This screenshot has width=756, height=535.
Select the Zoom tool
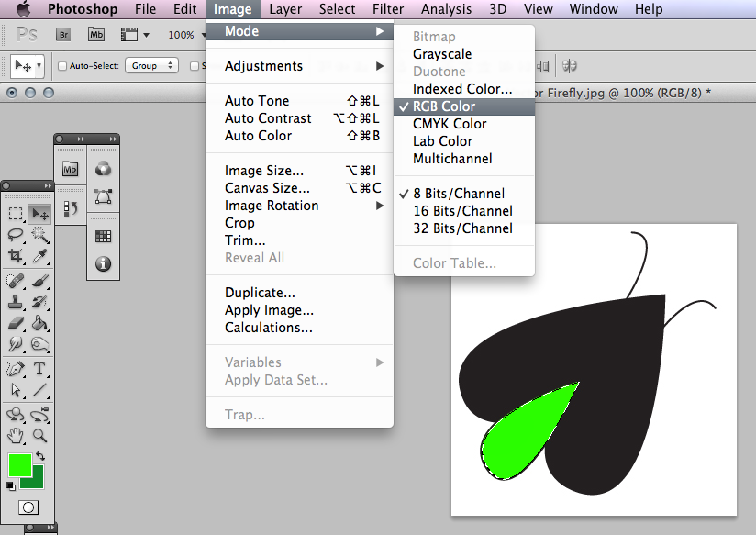[39, 436]
